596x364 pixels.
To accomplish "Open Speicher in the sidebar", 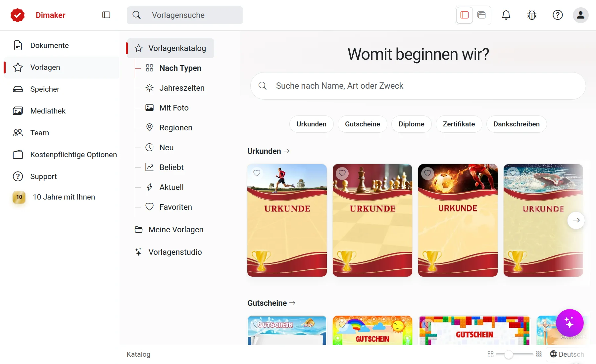I will pyautogui.click(x=61, y=89).
